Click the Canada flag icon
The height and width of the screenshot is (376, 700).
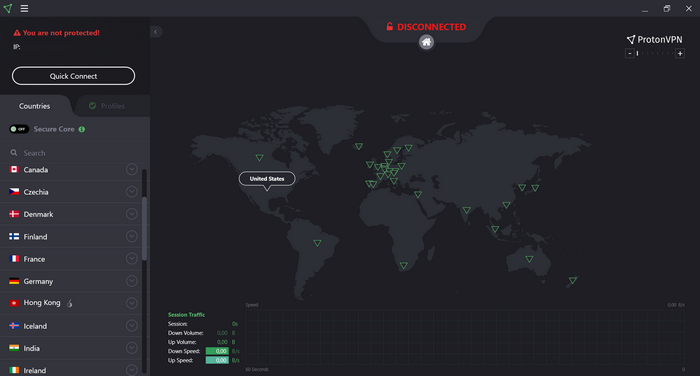14,169
